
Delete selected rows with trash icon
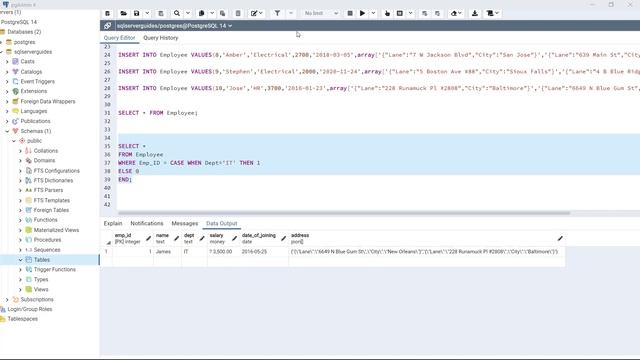[x=238, y=13]
